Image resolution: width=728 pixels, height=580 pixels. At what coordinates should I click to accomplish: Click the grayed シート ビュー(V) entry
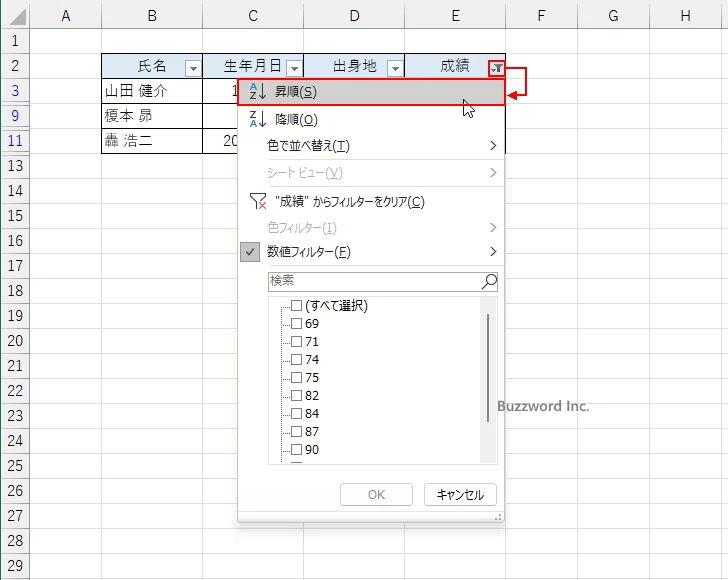[371, 173]
